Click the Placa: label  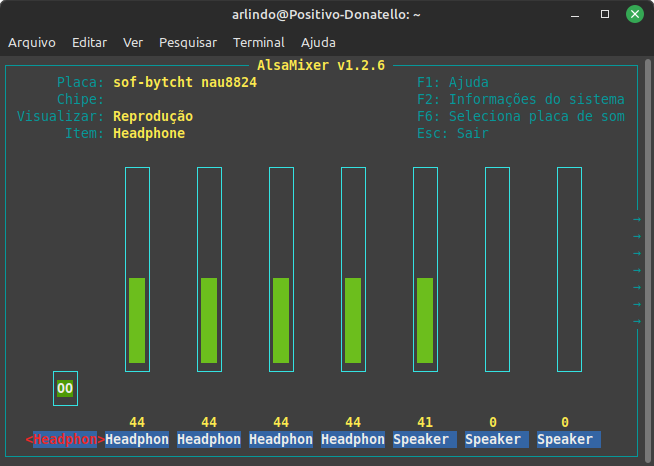pyautogui.click(x=80, y=82)
